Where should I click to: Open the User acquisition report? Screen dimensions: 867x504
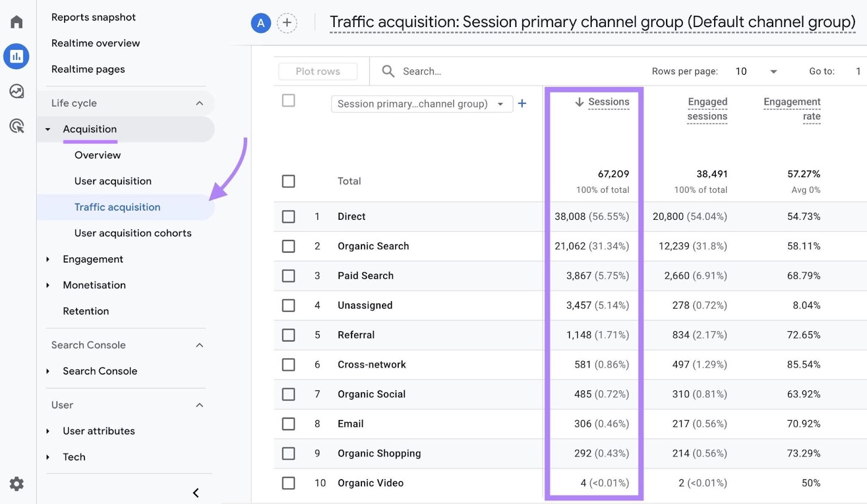click(x=112, y=181)
